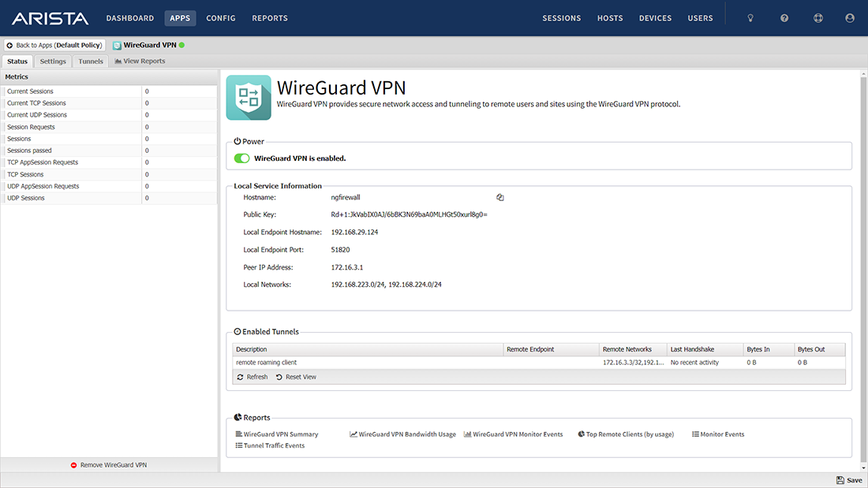Save the configuration
The width and height of the screenshot is (868, 488).
tap(849, 480)
